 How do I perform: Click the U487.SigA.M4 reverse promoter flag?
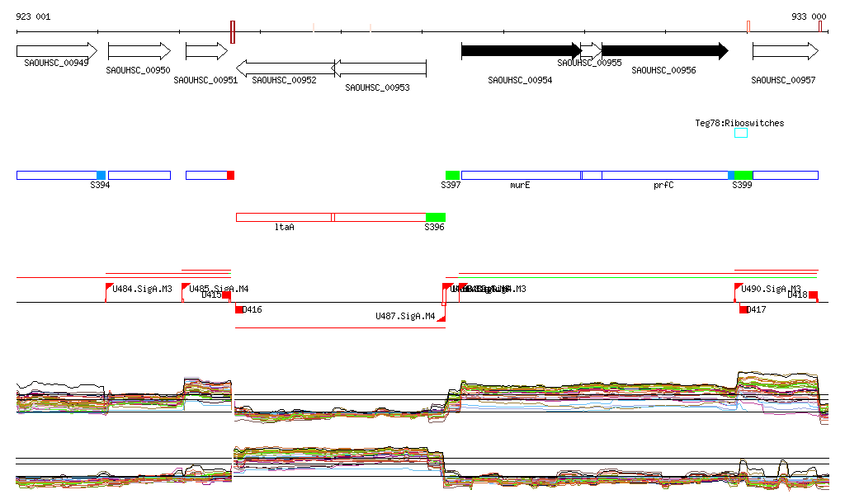click(x=441, y=318)
